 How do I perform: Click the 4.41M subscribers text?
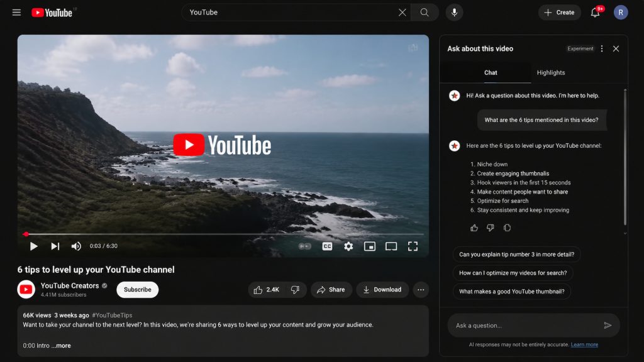click(x=64, y=295)
